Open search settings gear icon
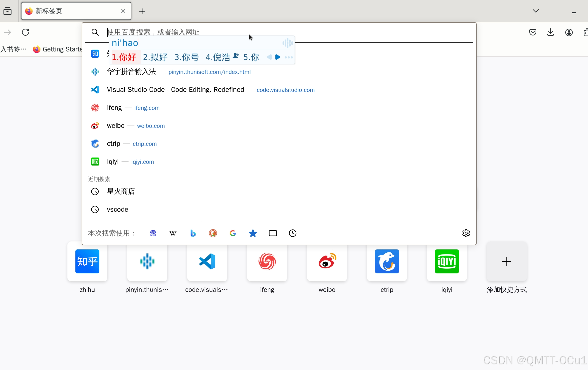 [x=466, y=233]
